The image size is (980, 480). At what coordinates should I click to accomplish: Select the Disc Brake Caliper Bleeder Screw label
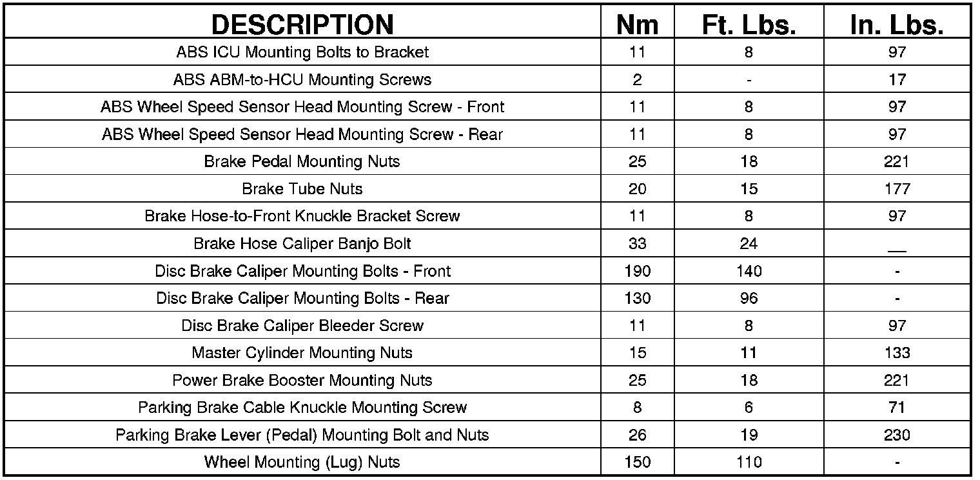(302, 326)
